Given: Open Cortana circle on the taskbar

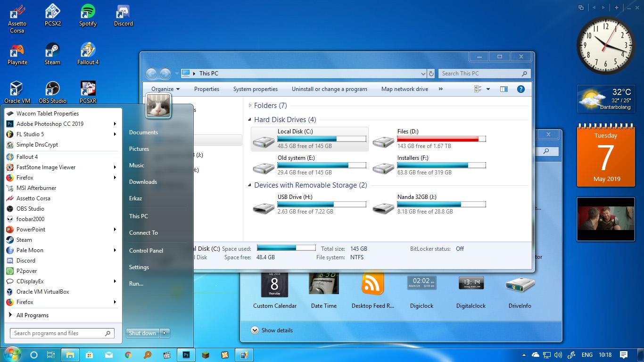Looking at the screenshot, I should tap(33, 355).
